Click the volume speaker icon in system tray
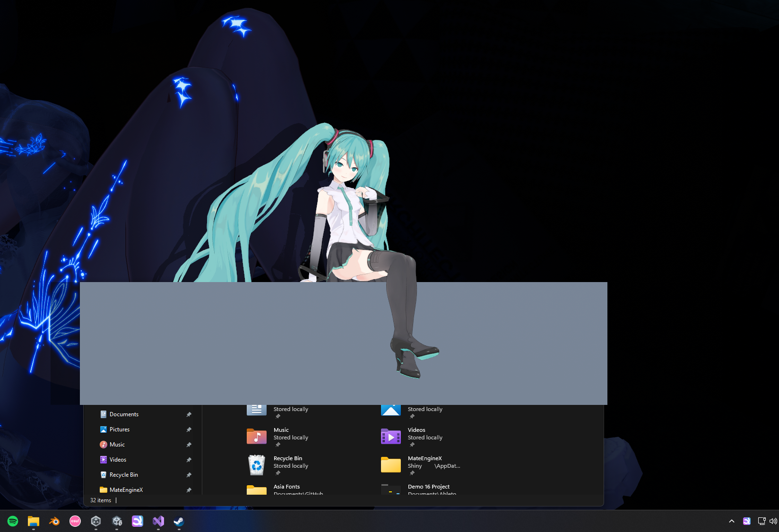The width and height of the screenshot is (779, 532). point(773,521)
